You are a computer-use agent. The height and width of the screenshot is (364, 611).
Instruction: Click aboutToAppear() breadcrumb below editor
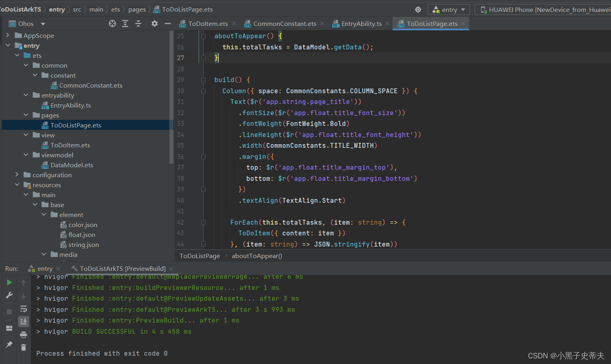(257, 256)
